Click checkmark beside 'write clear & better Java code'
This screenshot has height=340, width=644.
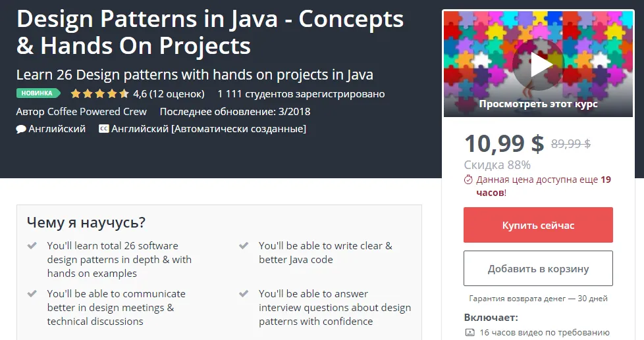(244, 245)
